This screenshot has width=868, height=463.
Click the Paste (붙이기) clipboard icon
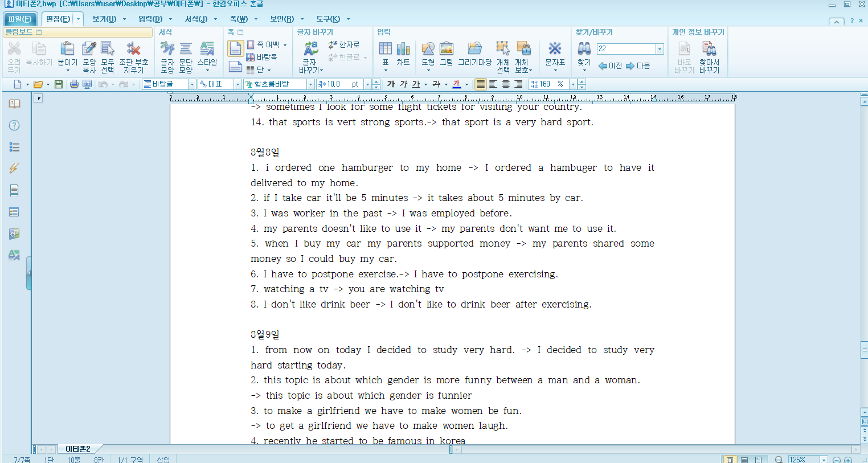67,50
